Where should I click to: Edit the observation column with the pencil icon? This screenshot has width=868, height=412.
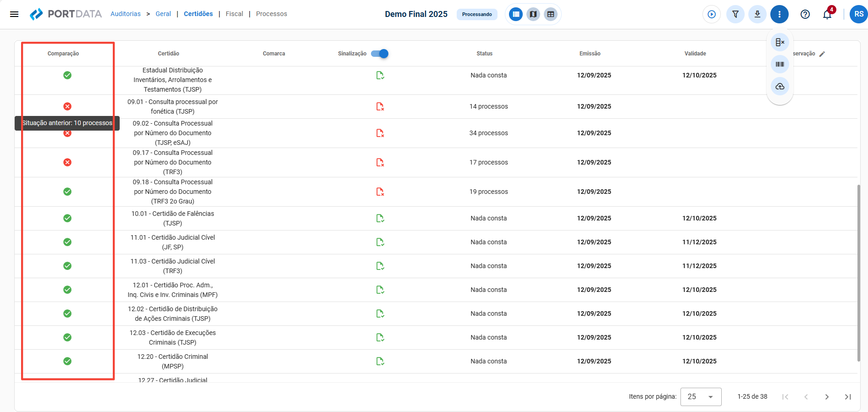pyautogui.click(x=822, y=54)
